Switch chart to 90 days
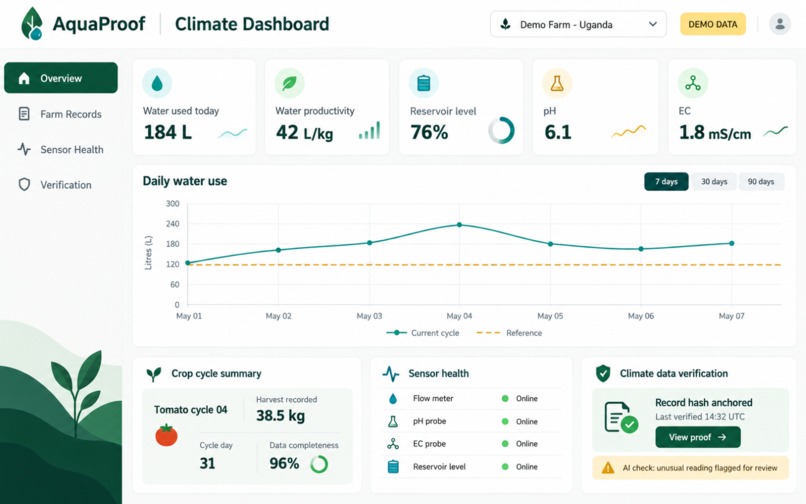The image size is (806, 504). coord(761,182)
